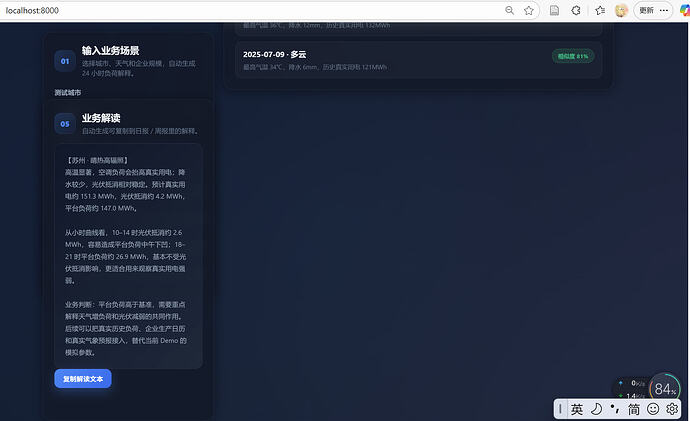Open the 2025-07-09 · 多云 history card
The image size is (690, 421).
click(418, 60)
